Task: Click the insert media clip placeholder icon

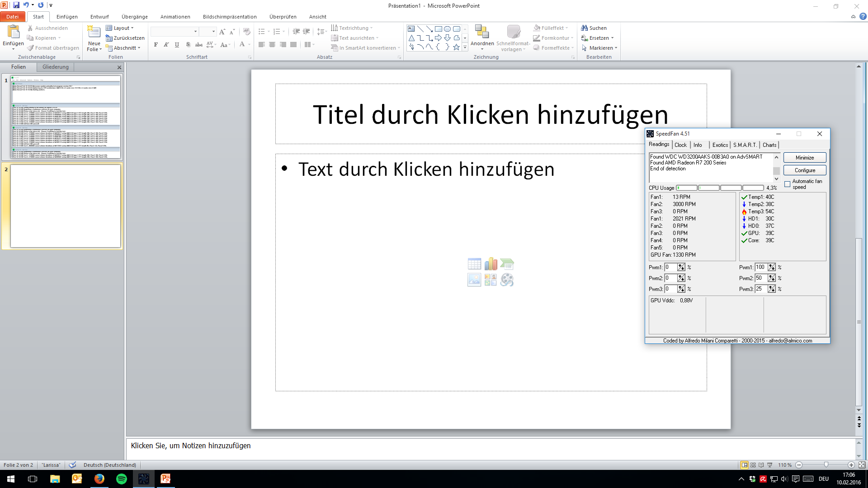Action: 507,280
